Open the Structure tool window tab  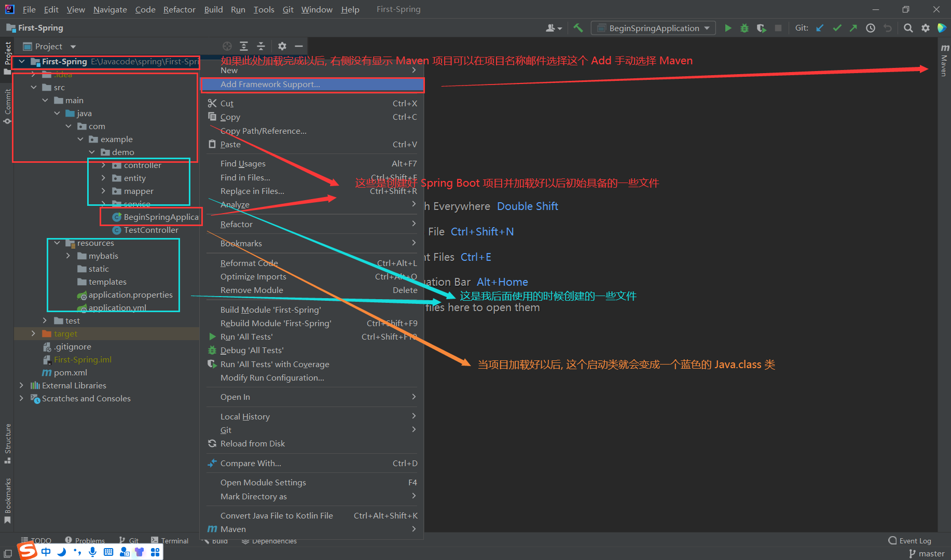click(x=7, y=444)
